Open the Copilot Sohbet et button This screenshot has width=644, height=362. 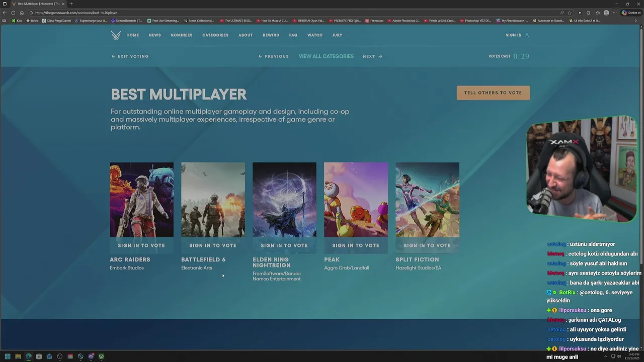click(631, 13)
